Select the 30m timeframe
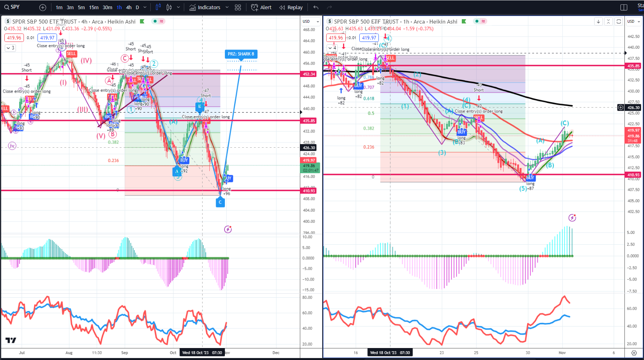 [107, 8]
